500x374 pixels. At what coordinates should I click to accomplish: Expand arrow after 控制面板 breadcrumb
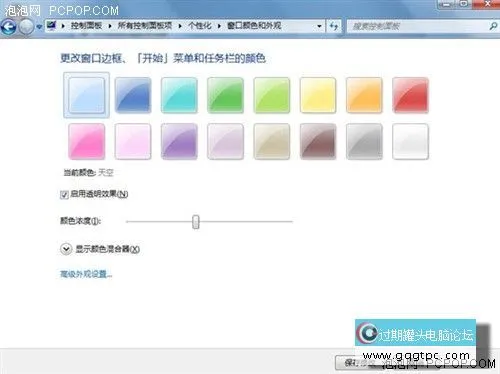point(110,26)
